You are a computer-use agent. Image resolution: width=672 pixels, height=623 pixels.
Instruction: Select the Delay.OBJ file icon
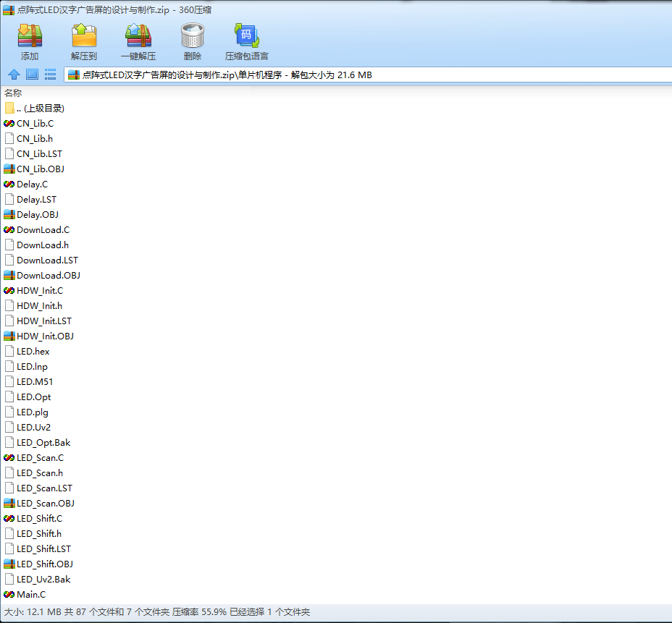9,214
